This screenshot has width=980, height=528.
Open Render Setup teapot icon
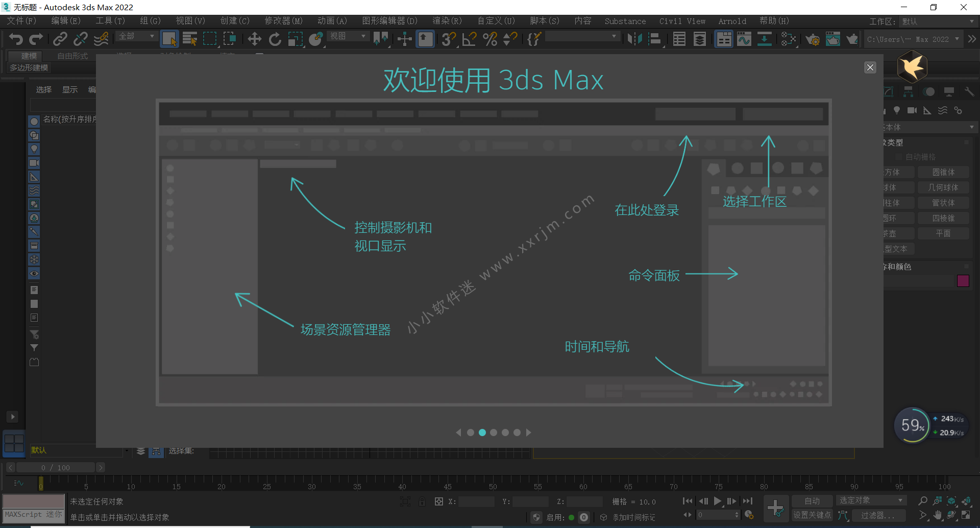pyautogui.click(x=813, y=39)
